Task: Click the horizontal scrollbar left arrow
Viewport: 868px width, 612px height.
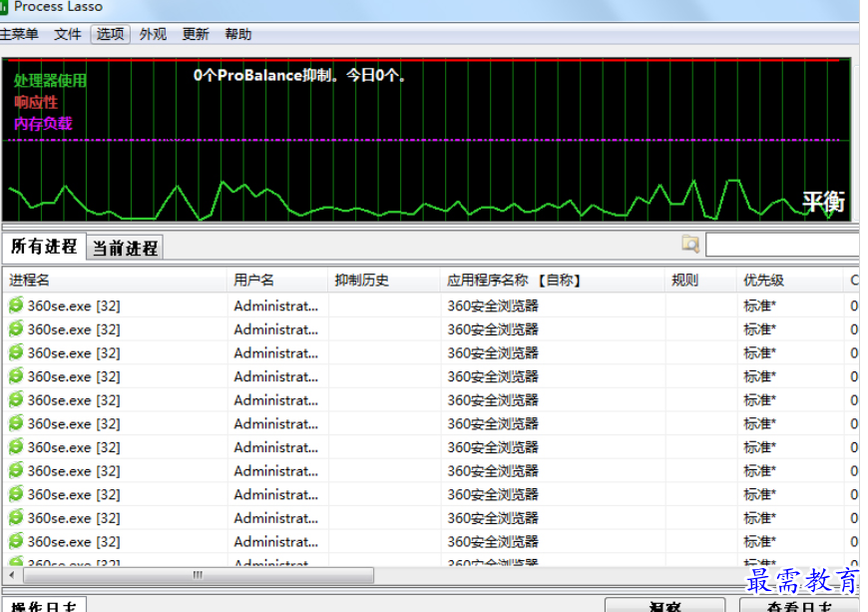Action: pos(12,575)
